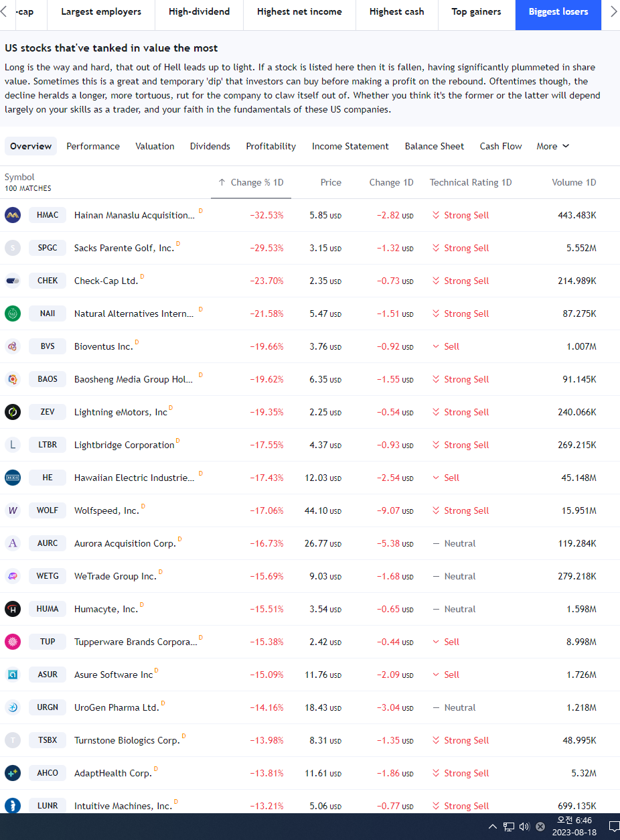This screenshot has height=840, width=620.
Task: Click the Lightbridge Corporation logo icon
Action: pyautogui.click(x=13, y=445)
